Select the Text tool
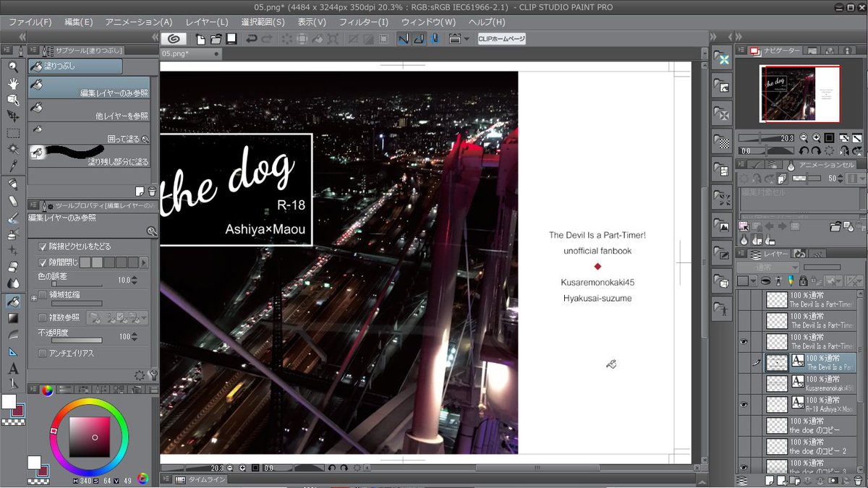This screenshot has width=868, height=488. click(13, 368)
